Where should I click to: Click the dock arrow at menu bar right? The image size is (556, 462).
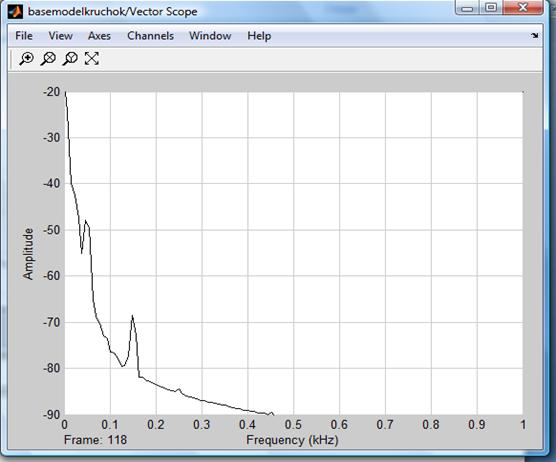[x=535, y=35]
